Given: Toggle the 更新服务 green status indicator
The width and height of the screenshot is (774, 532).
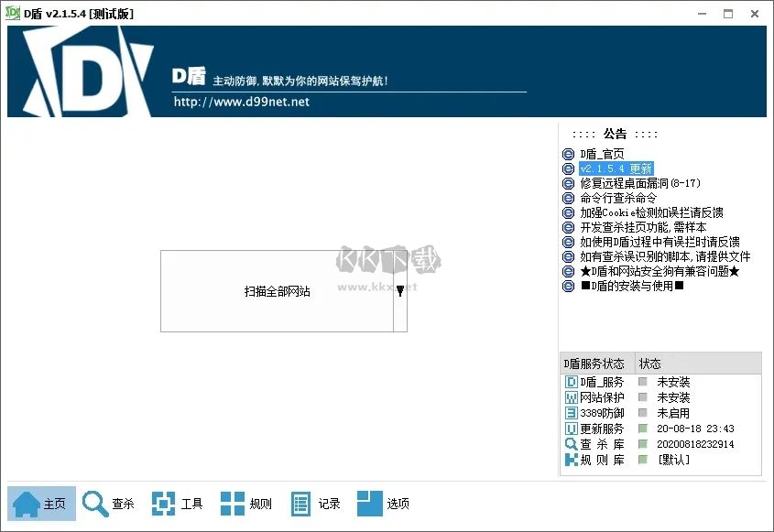Looking at the screenshot, I should click(644, 427).
